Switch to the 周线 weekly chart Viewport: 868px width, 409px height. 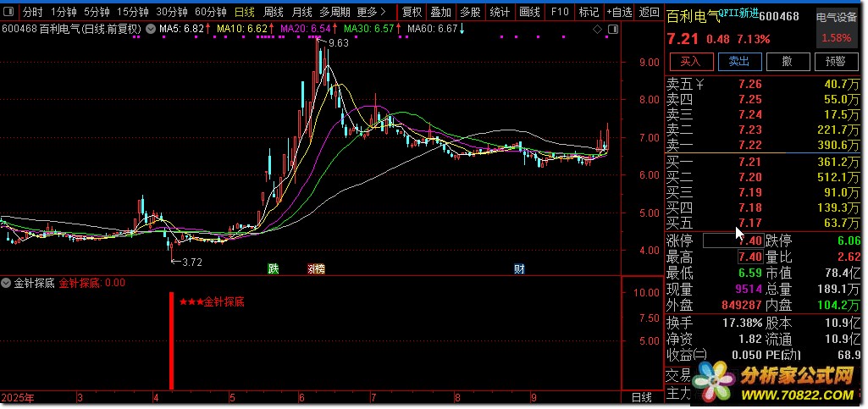[x=273, y=12]
